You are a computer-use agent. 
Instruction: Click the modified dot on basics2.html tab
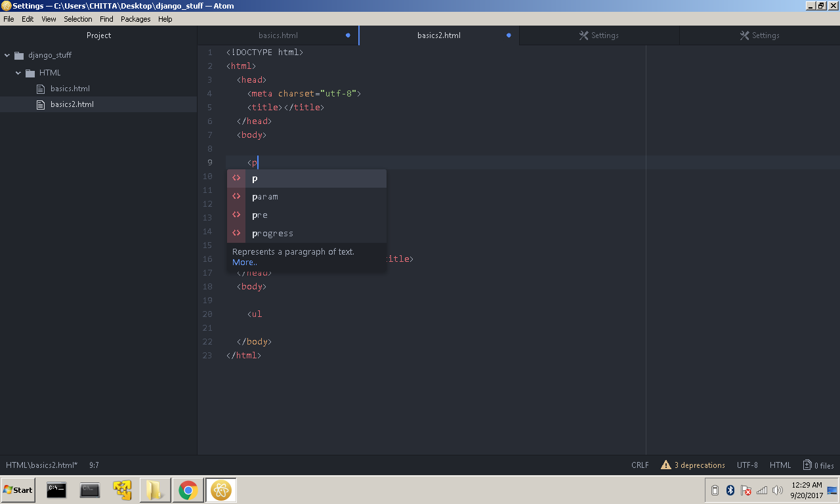(x=509, y=35)
